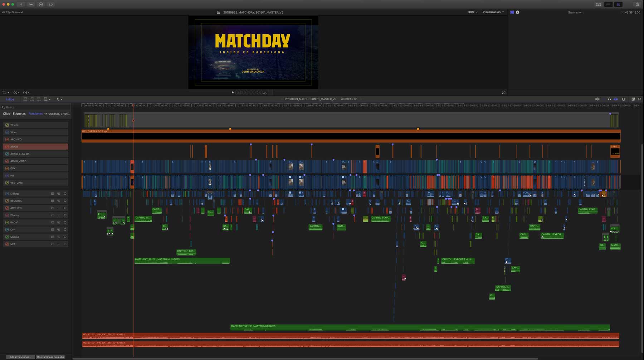Open the crop/transform tool dropdown
Image resolution: width=644 pixels, height=360 pixels.
click(6, 92)
